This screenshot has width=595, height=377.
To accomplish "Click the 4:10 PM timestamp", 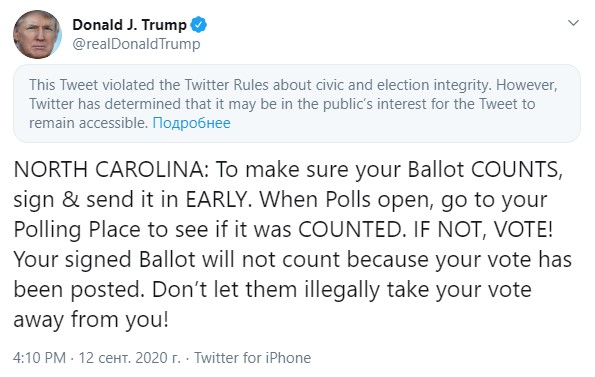I will 39,358.
